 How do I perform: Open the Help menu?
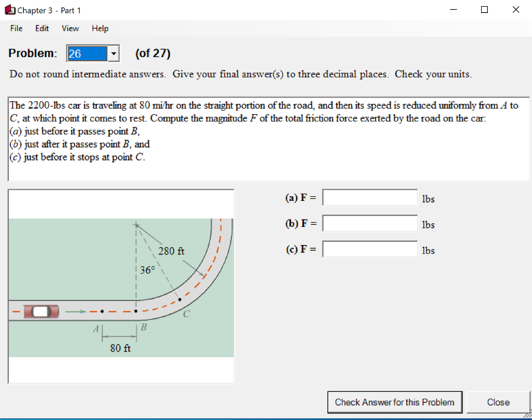click(x=100, y=29)
